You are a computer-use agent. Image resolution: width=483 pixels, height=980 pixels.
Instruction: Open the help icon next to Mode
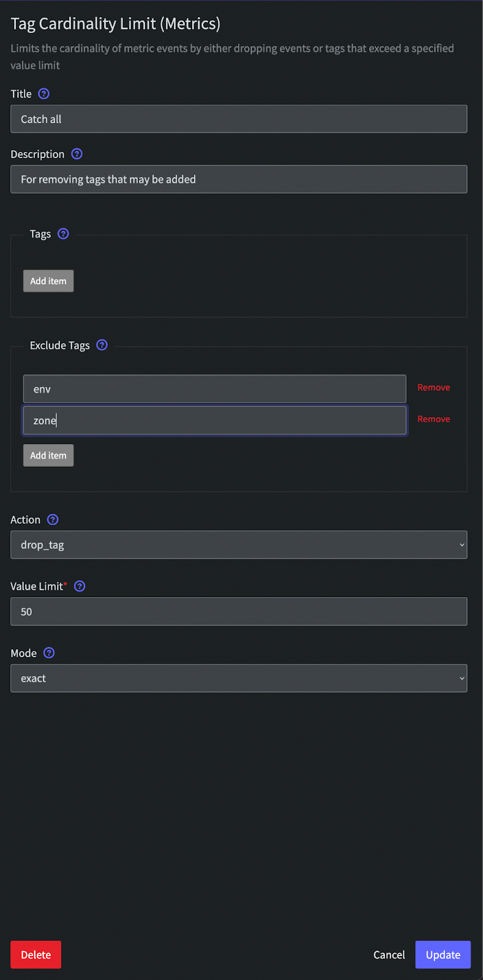[49, 653]
